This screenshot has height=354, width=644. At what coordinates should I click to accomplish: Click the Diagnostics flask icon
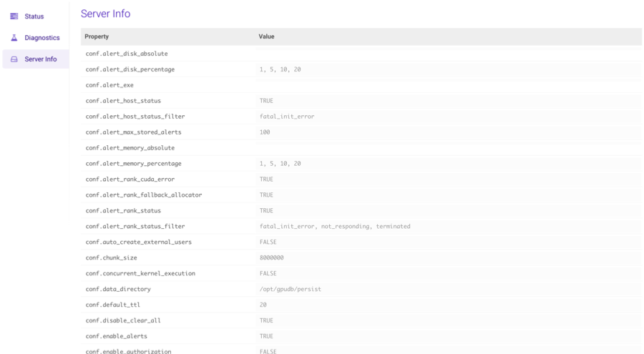(x=14, y=38)
